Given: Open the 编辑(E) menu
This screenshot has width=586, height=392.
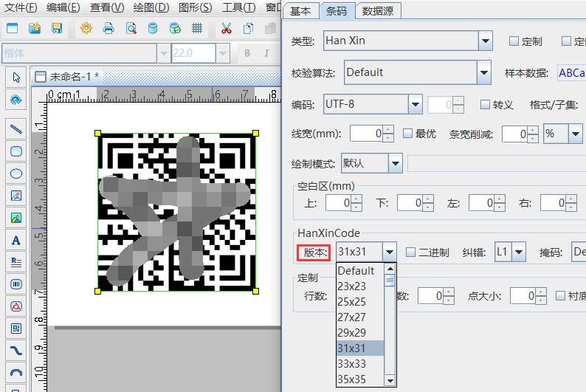Looking at the screenshot, I should point(63,7).
